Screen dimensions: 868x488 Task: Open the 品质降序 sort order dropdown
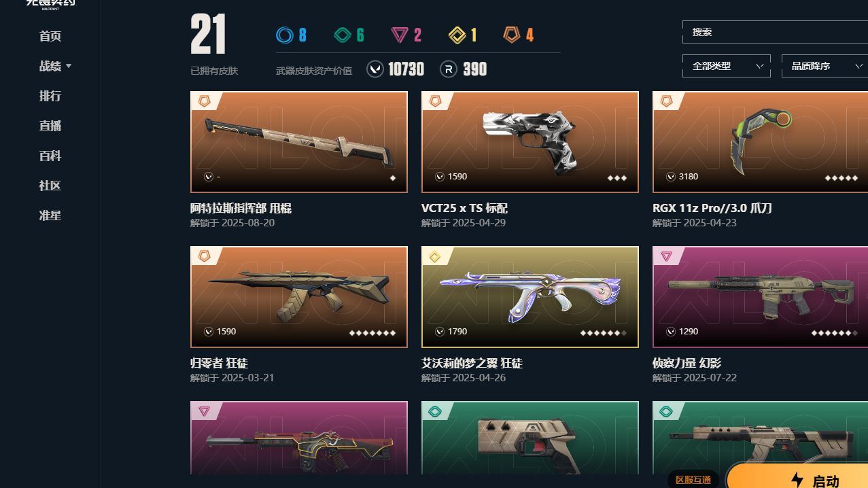pyautogui.click(x=824, y=66)
